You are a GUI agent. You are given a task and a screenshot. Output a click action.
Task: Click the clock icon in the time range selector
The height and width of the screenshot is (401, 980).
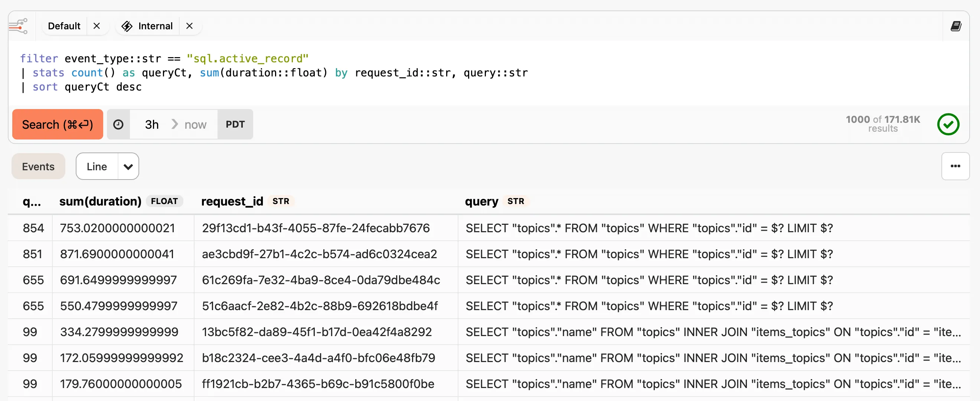(x=118, y=124)
